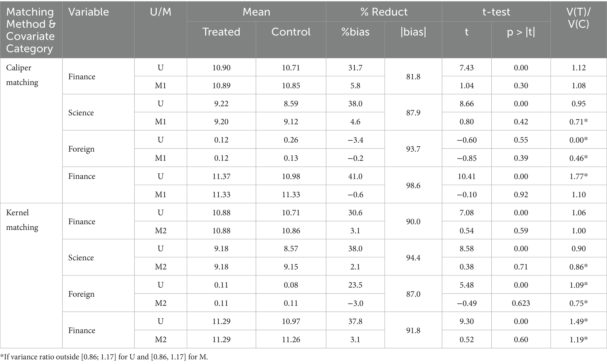
Task: Select the "Variable" column header
Action: tap(88, 12)
